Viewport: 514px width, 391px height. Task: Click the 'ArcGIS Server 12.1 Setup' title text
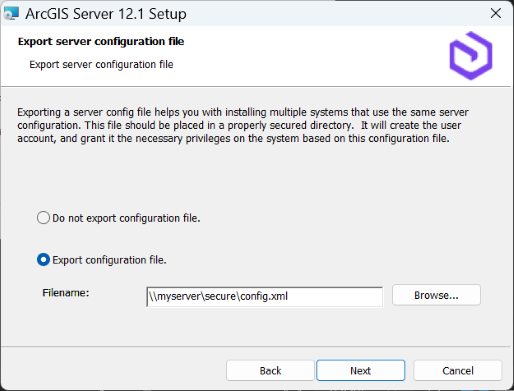point(106,14)
